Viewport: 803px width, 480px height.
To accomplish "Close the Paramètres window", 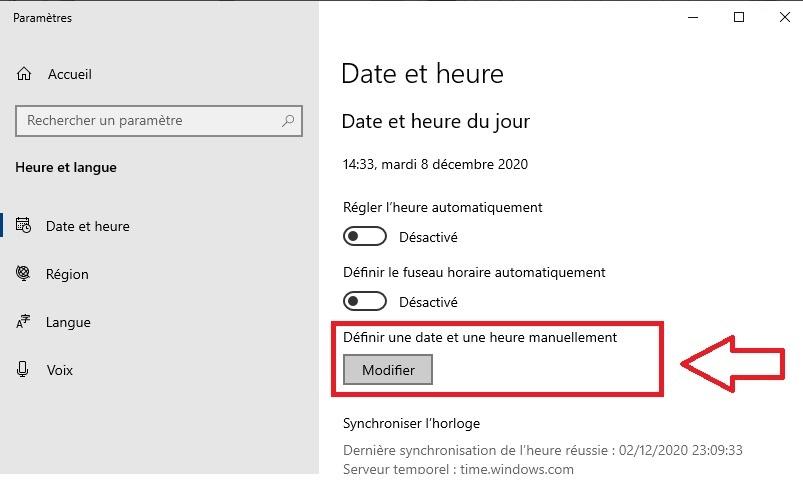I will [785, 17].
